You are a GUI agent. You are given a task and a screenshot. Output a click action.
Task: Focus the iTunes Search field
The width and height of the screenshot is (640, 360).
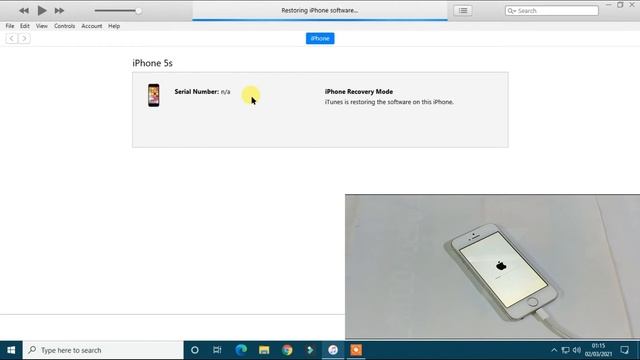pos(552,11)
